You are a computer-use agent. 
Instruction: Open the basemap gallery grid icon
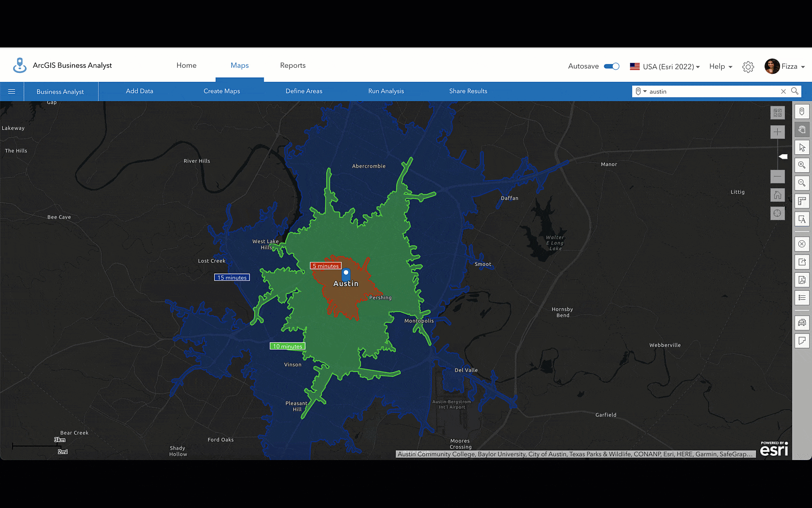click(x=778, y=113)
